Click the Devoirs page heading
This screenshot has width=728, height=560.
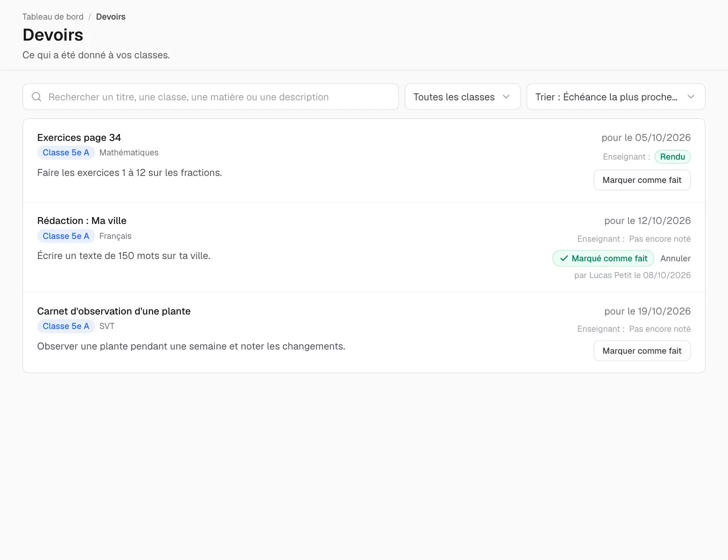(53, 35)
